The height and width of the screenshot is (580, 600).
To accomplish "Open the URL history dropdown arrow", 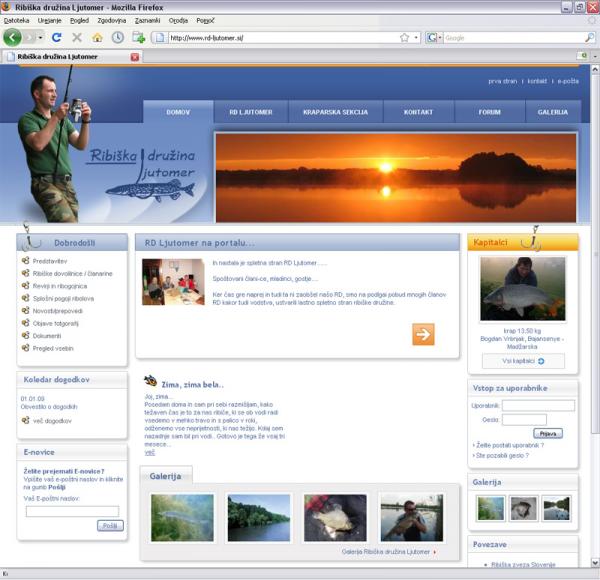I will tap(416, 38).
